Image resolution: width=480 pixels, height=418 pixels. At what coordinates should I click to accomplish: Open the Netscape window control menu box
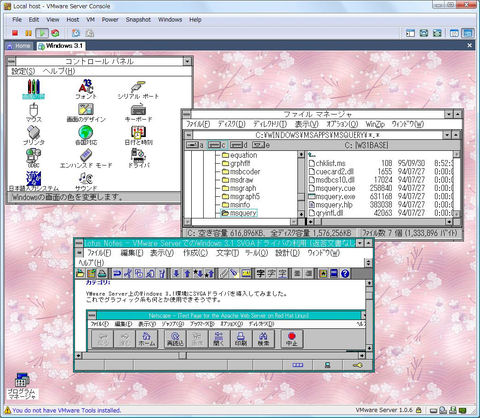point(92,315)
